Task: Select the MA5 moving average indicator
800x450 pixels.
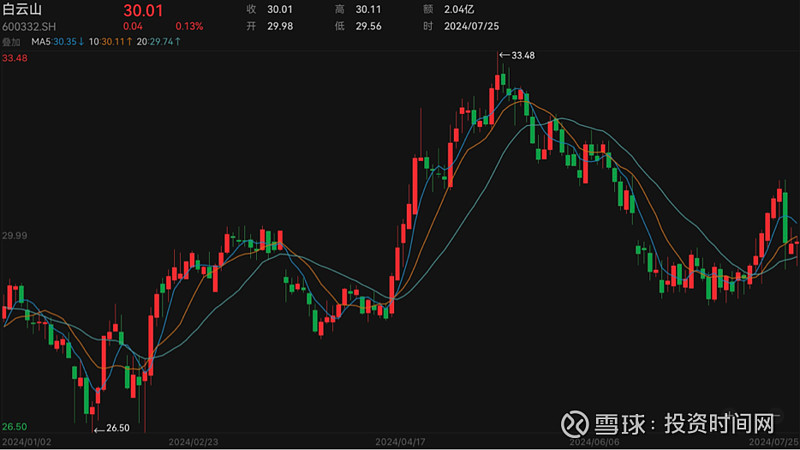Action: [58, 42]
